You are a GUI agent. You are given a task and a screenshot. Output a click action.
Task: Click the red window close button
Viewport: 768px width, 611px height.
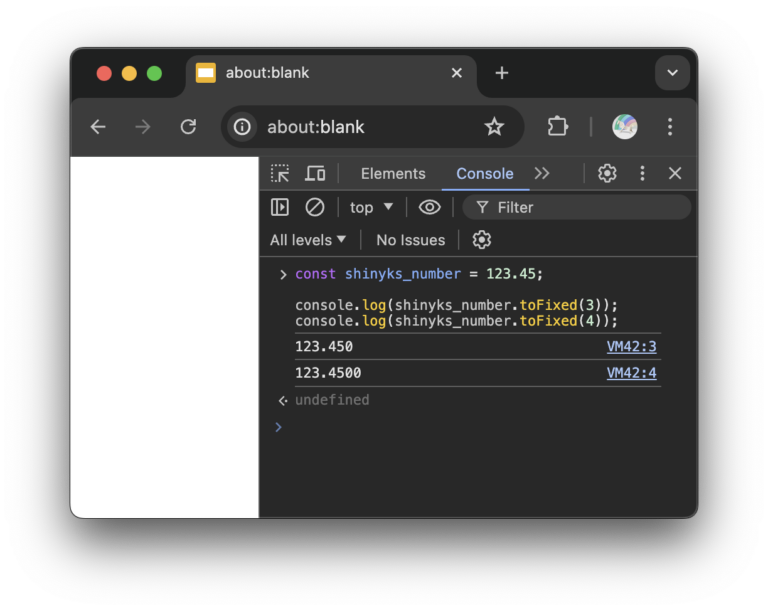[104, 73]
